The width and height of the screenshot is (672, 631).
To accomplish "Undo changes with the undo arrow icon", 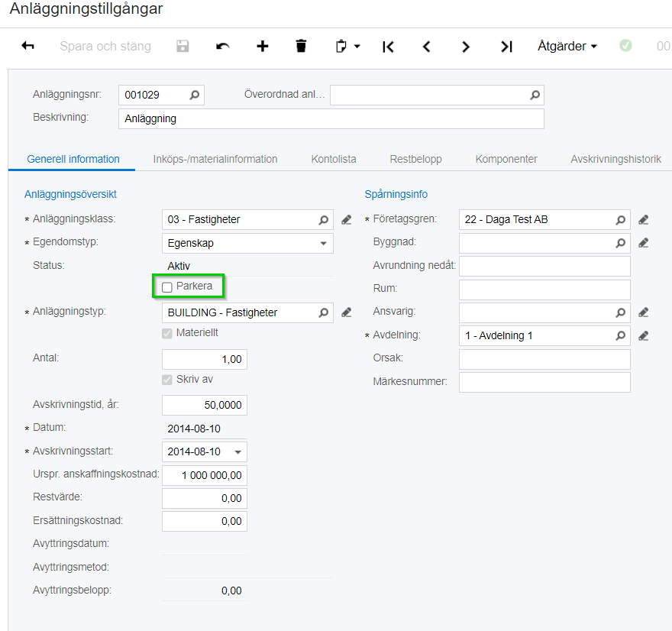I will click(x=222, y=46).
